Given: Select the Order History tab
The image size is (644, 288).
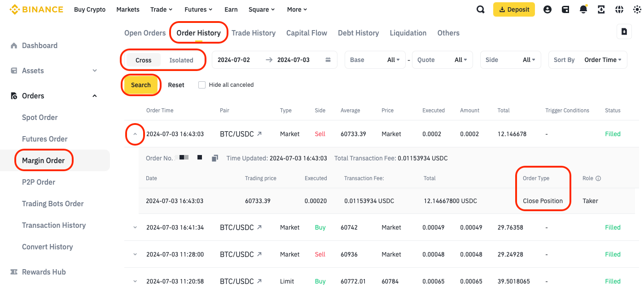Looking at the screenshot, I should [x=198, y=33].
